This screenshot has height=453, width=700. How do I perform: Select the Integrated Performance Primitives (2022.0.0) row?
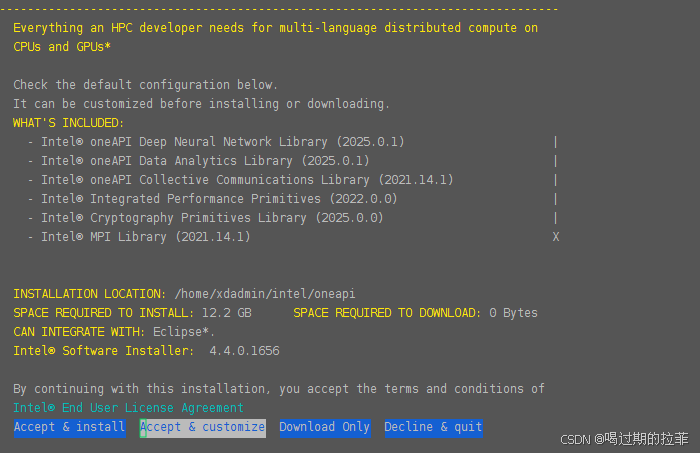click(x=212, y=199)
